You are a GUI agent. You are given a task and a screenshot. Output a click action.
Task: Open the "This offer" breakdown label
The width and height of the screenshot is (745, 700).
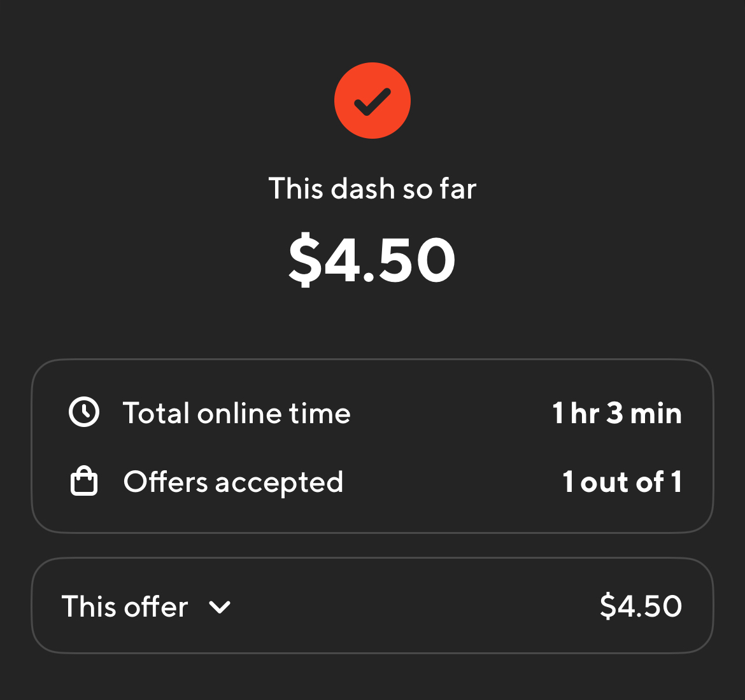125,606
